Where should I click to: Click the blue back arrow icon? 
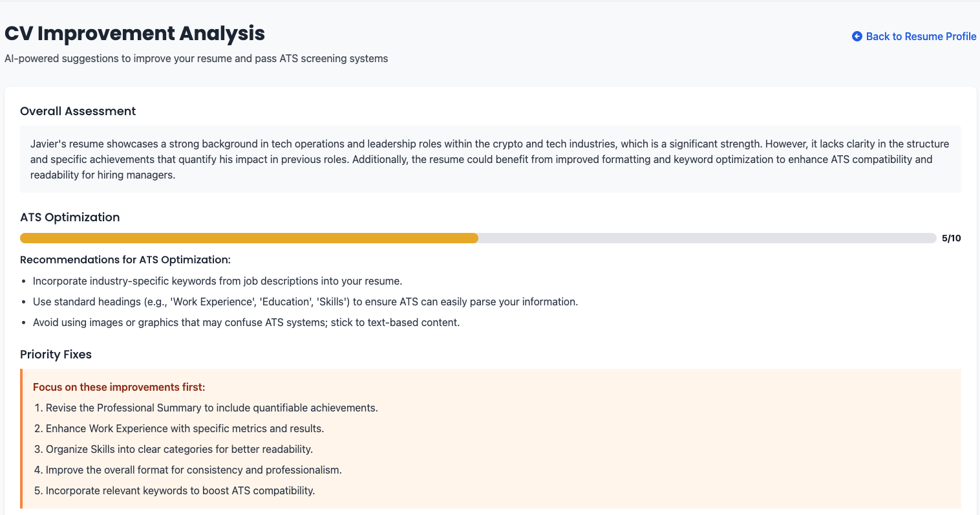pyautogui.click(x=857, y=36)
